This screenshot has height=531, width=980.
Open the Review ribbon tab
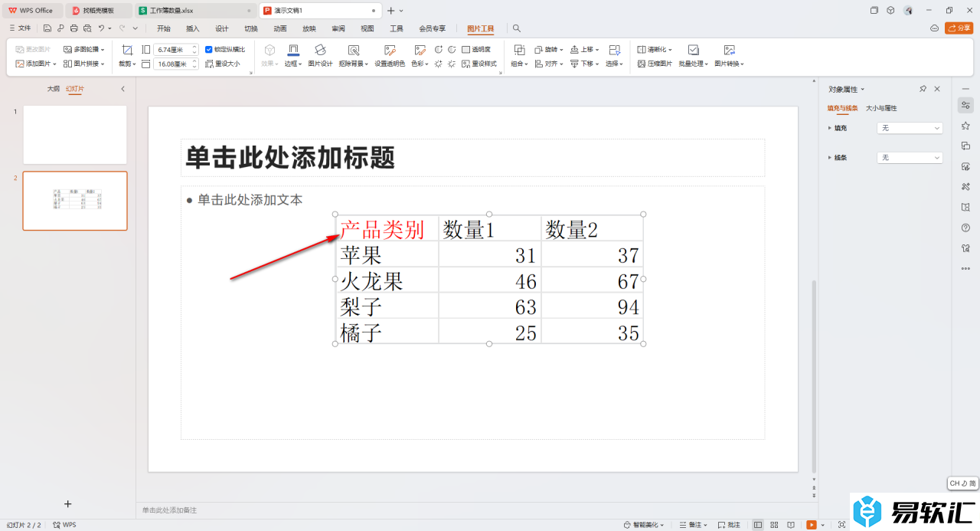point(338,28)
